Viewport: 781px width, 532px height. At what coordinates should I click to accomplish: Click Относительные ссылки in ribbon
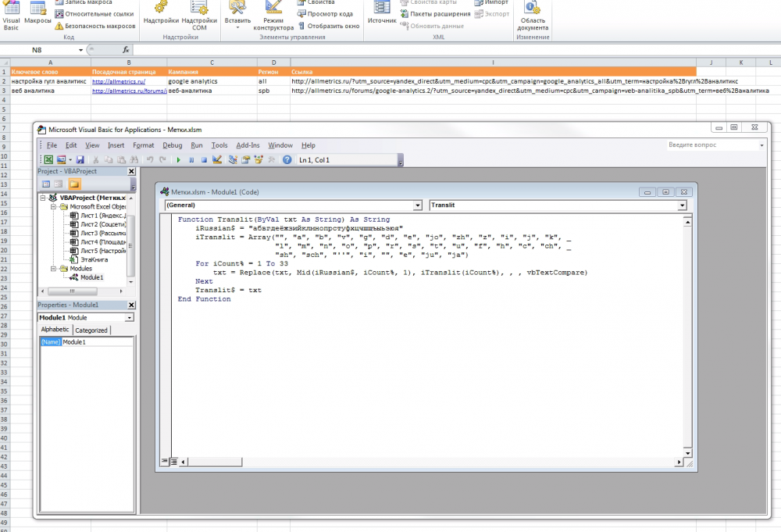[x=95, y=14]
